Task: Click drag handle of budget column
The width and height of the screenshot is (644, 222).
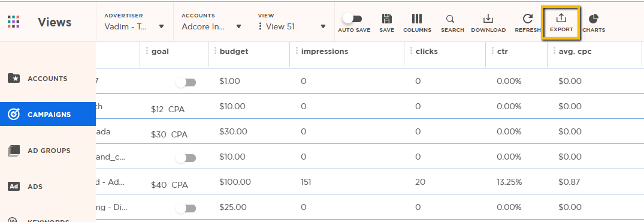Action: (215, 51)
